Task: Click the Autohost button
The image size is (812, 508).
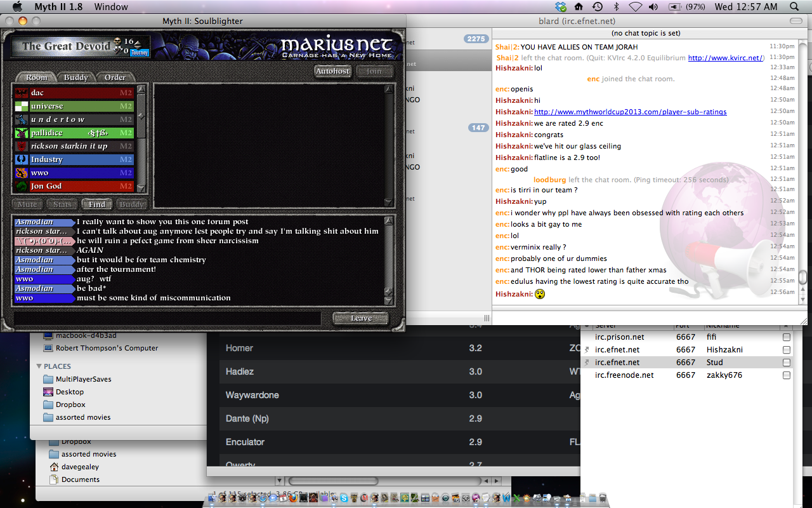Action: [333, 71]
